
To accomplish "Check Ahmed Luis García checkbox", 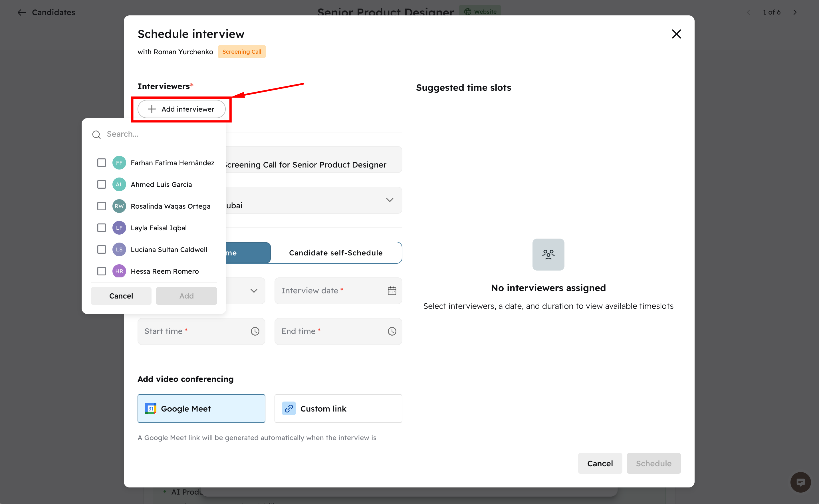I will point(101,184).
